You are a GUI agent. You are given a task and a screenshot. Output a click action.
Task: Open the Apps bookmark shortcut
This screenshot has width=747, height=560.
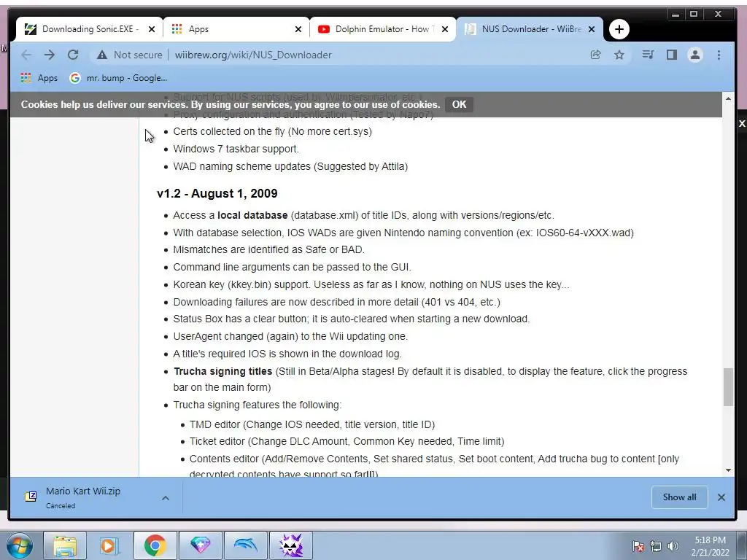pyautogui.click(x=39, y=77)
